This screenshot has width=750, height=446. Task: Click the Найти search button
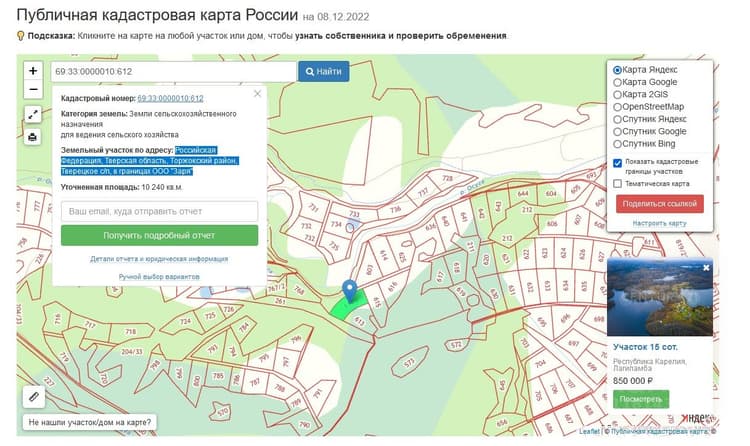pos(324,71)
